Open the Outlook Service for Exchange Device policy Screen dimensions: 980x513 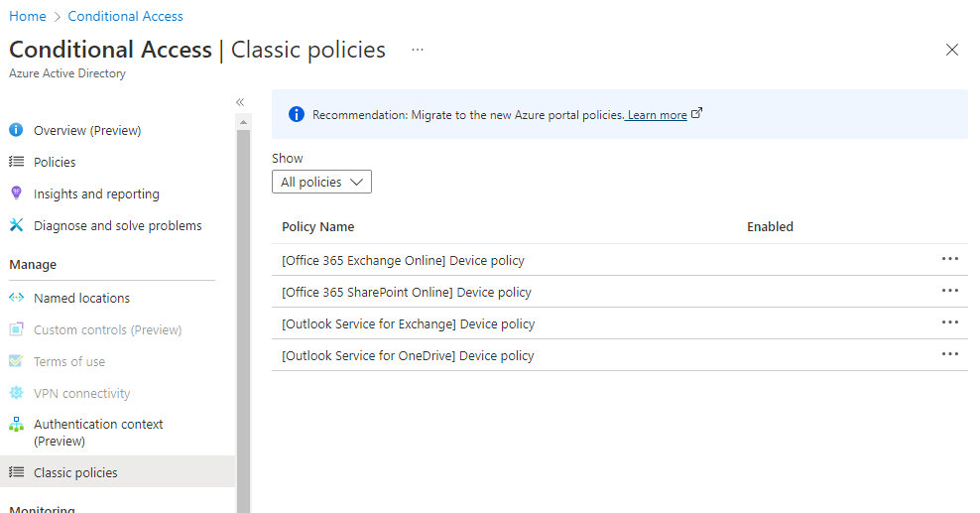(x=408, y=323)
